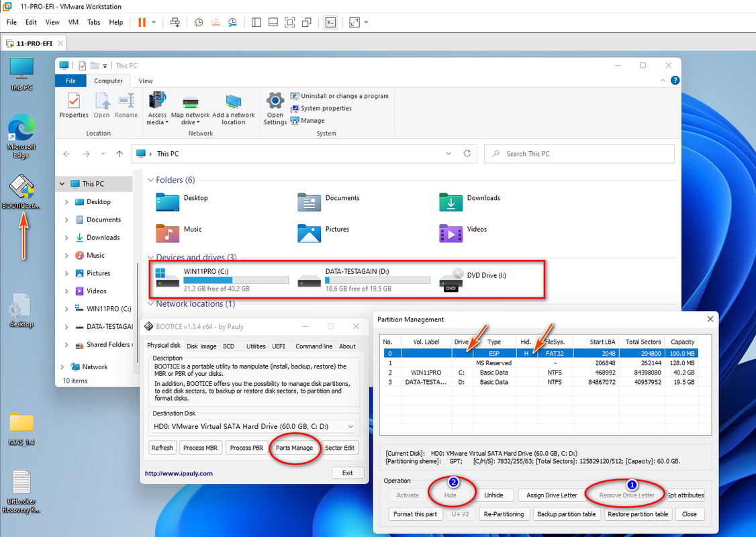Switch to BOOTICE Command line tab
The height and width of the screenshot is (537, 756).
point(314,346)
